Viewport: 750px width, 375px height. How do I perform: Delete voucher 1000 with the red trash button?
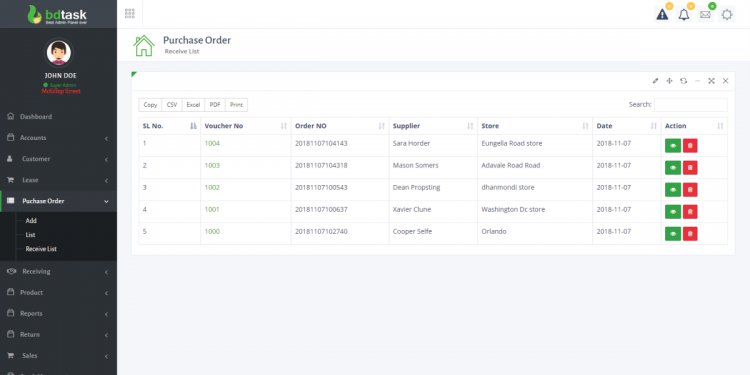(690, 233)
